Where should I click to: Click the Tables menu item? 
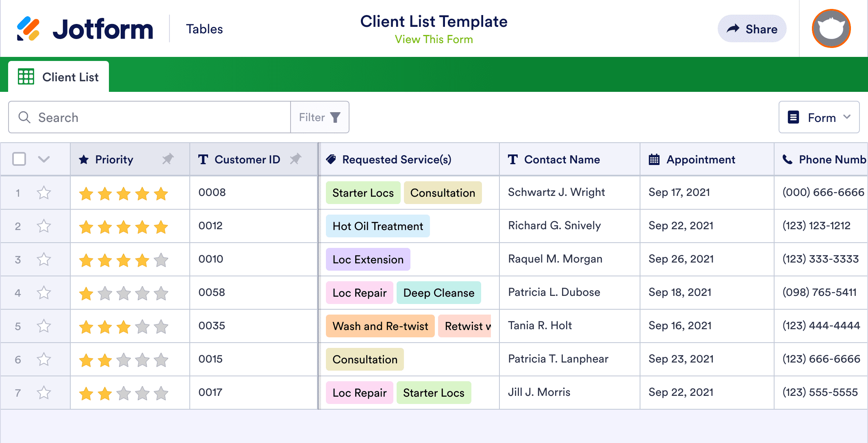point(204,28)
